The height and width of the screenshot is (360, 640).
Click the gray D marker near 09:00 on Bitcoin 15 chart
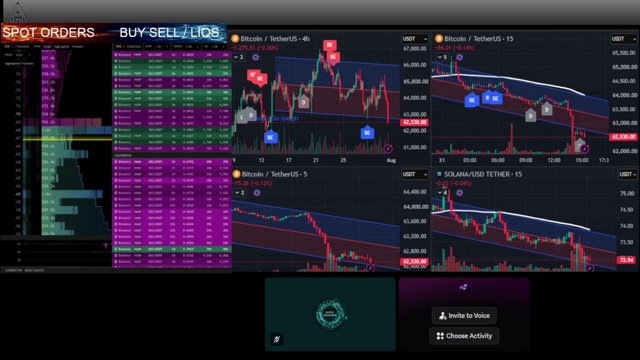[531, 116]
